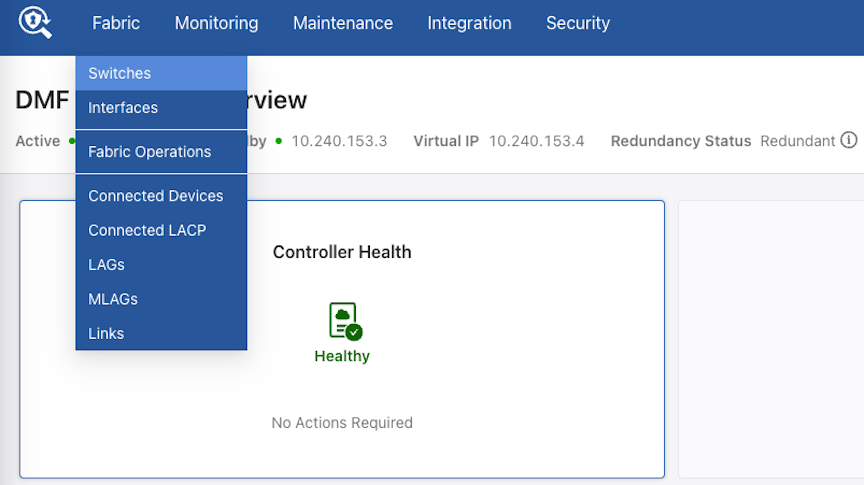Click the Virtual IP label
This screenshot has width=864, height=485.
pyautogui.click(x=446, y=141)
